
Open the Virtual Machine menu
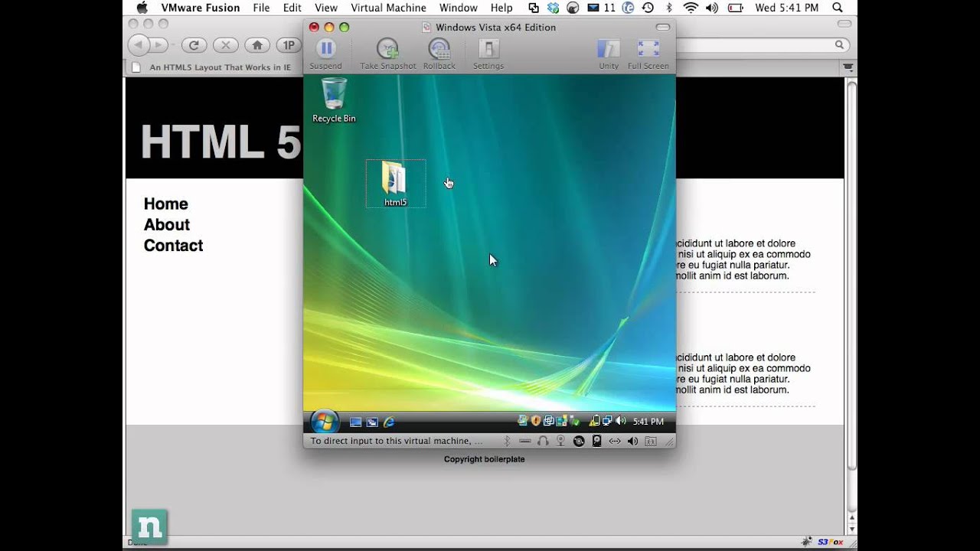tap(389, 8)
